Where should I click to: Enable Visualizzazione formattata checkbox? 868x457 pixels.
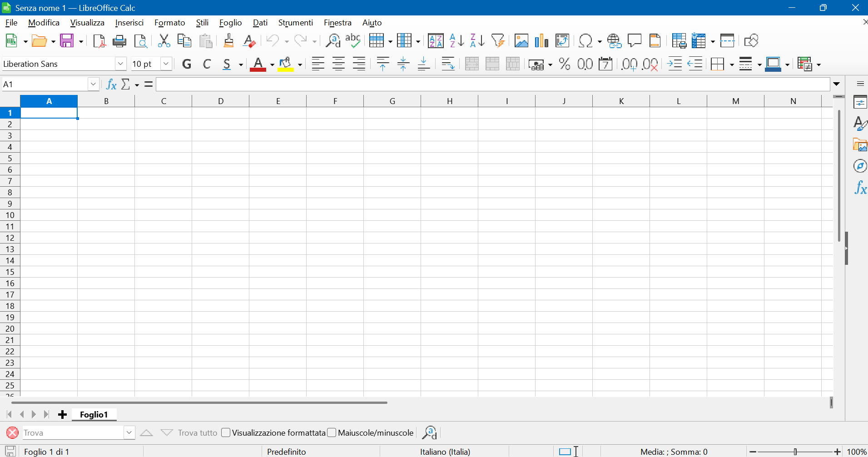click(226, 432)
